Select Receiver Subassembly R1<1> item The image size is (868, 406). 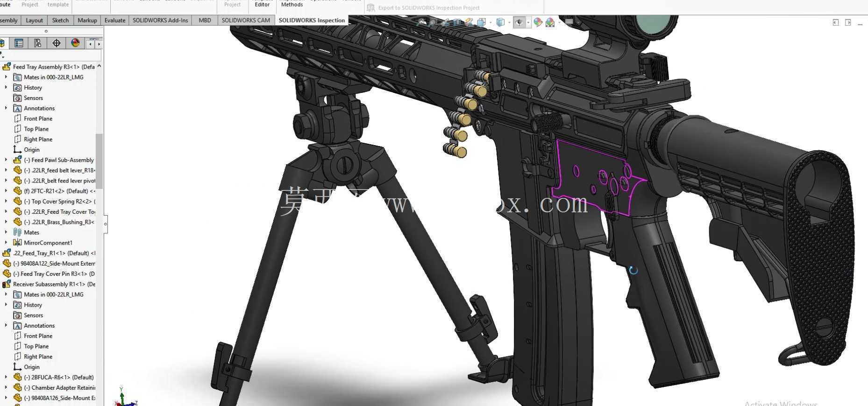coord(49,284)
